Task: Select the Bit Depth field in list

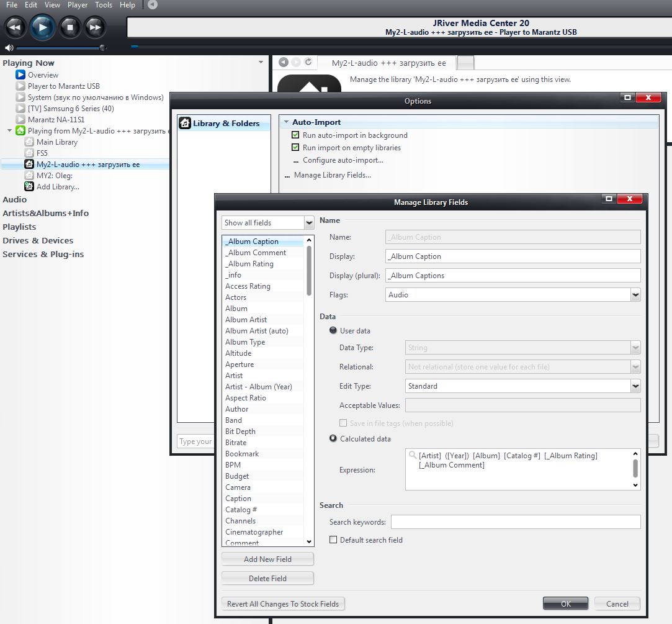Action: [263, 432]
